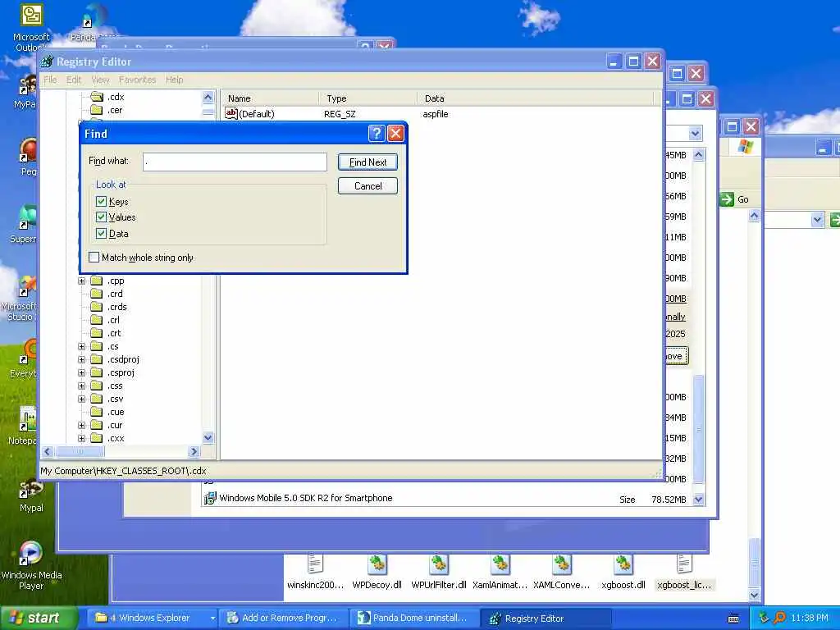Open the Edit menu in Registry Editor
Screen dimensions: 840x630
click(x=74, y=80)
